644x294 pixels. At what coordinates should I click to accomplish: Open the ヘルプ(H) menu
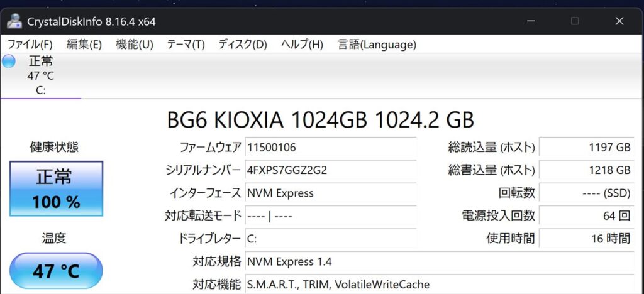pos(303,44)
